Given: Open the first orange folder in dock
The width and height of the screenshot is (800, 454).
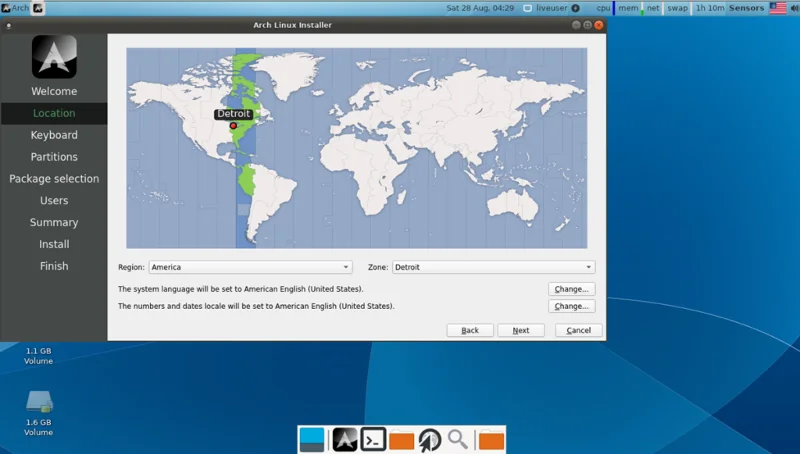Looking at the screenshot, I should pos(402,441).
